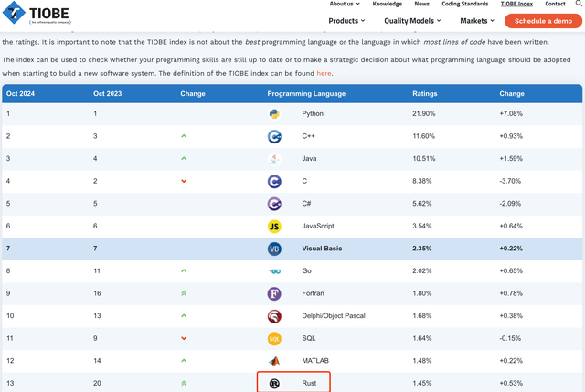Expand the Markets menu
This screenshot has width=585, height=392.
pyautogui.click(x=477, y=21)
